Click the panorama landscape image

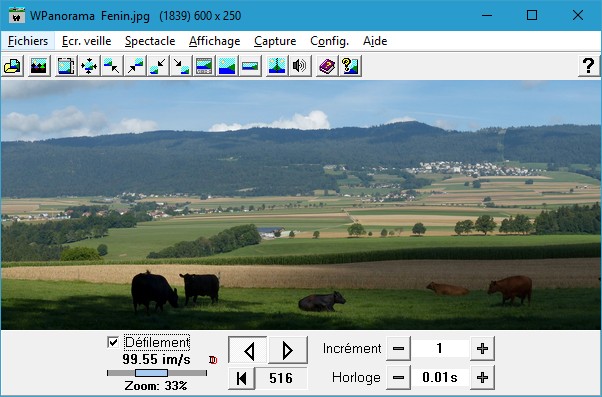point(301,205)
